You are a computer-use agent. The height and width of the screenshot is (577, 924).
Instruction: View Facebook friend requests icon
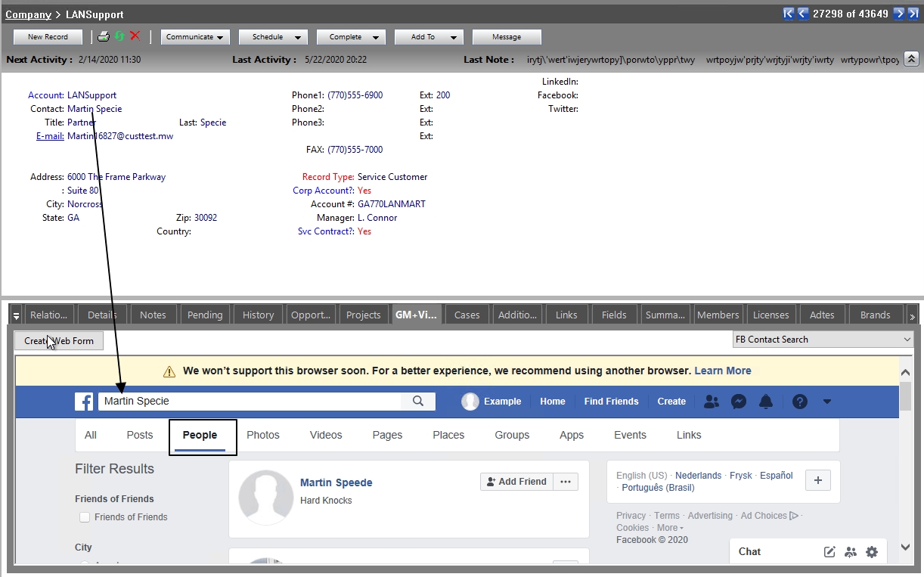click(x=711, y=402)
